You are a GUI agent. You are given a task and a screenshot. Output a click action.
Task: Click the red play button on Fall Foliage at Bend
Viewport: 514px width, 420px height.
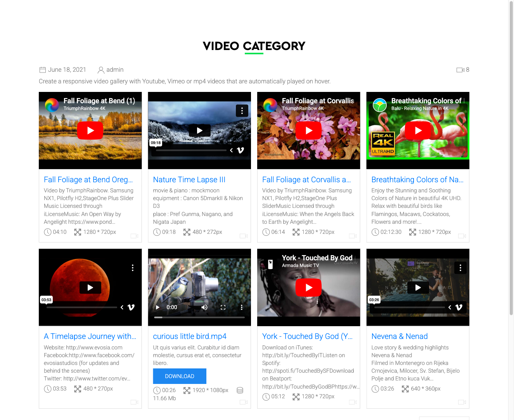tap(90, 130)
